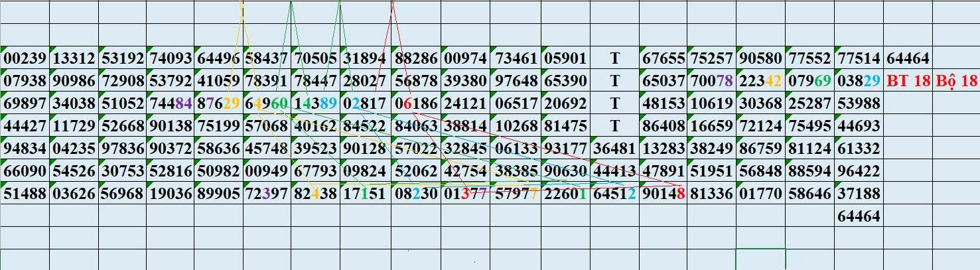This screenshot has height=270, width=980.
Task: Click the cell containing 94834
Action: tap(25, 149)
